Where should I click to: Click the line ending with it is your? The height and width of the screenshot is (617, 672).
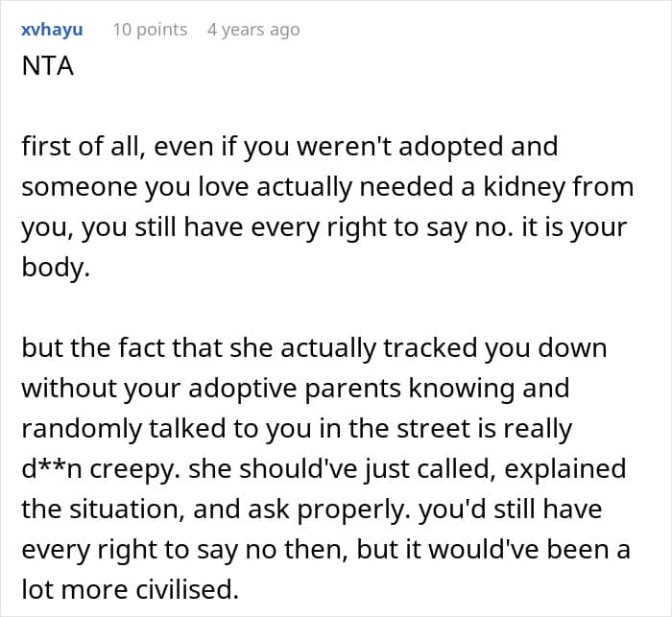click(x=325, y=226)
